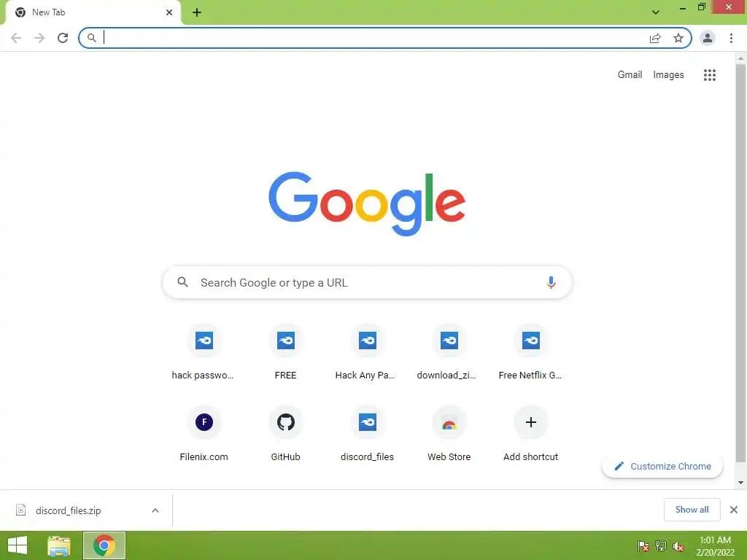Open the discord_files.zip download
The height and width of the screenshot is (560, 747).
68,510
